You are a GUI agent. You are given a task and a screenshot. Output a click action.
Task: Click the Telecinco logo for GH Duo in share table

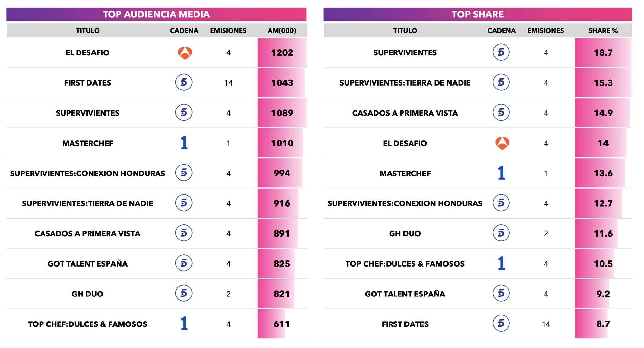[x=501, y=233]
